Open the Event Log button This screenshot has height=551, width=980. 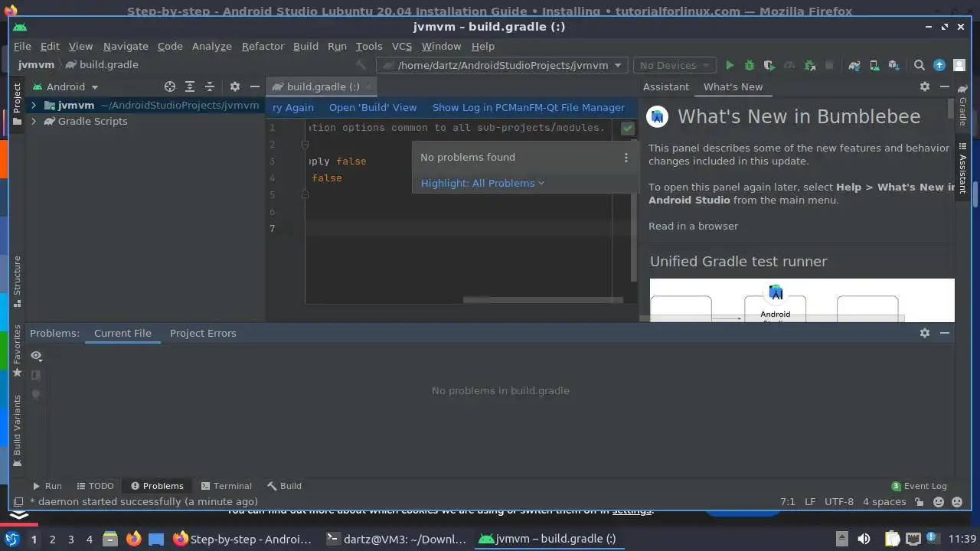tap(919, 486)
